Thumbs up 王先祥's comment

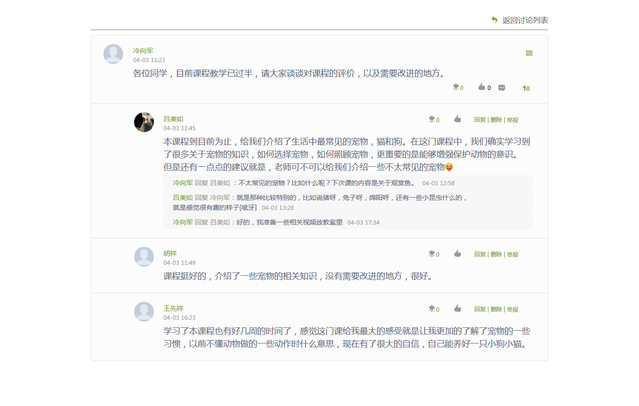click(457, 309)
